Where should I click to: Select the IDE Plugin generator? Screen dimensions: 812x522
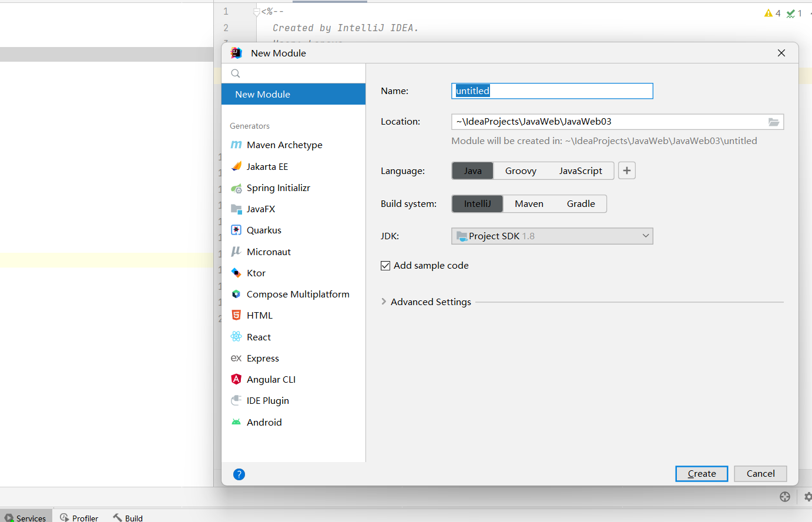293,400
